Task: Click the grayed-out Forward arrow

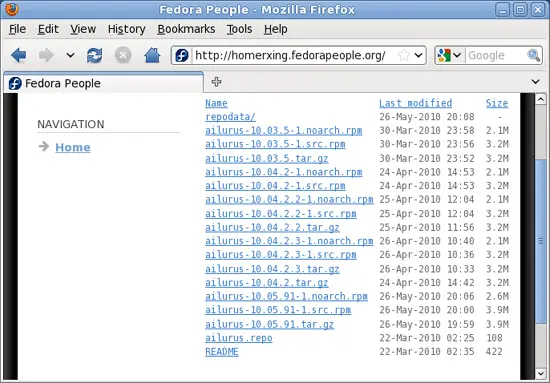Action: pos(46,55)
